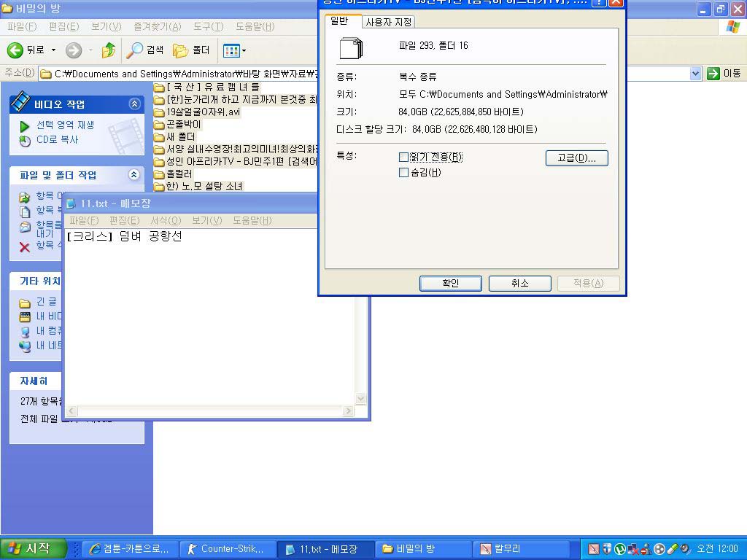
Task: Switch to Counter-Strike taskbar button
Action: [x=226, y=549]
